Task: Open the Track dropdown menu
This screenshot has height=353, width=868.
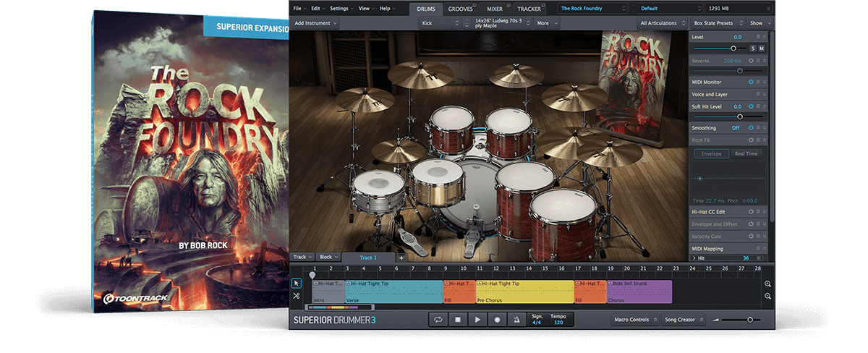Action: (x=302, y=258)
